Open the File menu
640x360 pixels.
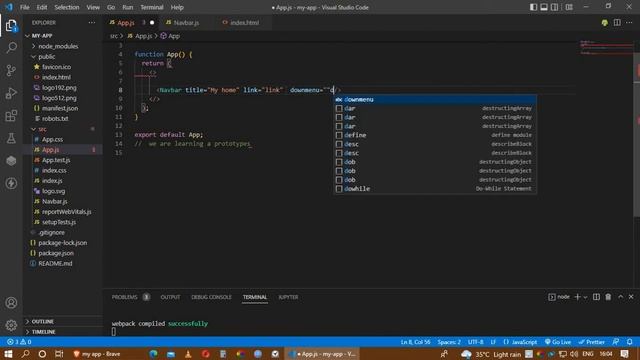(24, 7)
